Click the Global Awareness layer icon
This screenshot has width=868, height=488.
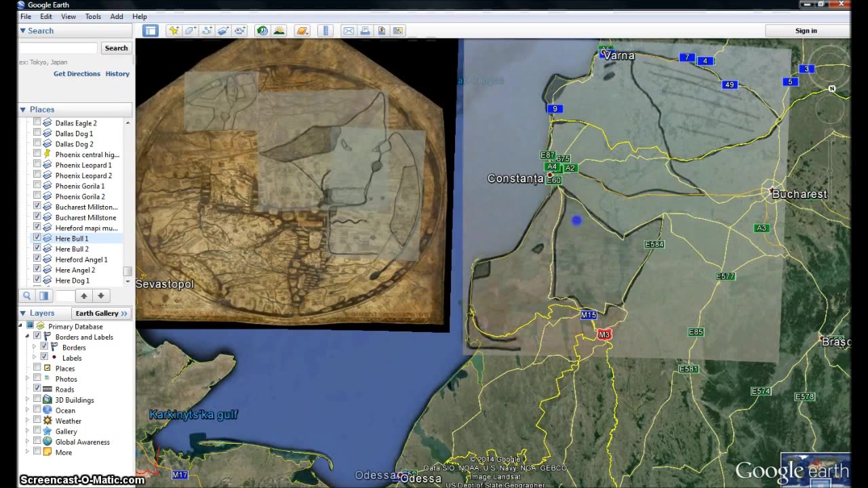(x=47, y=442)
